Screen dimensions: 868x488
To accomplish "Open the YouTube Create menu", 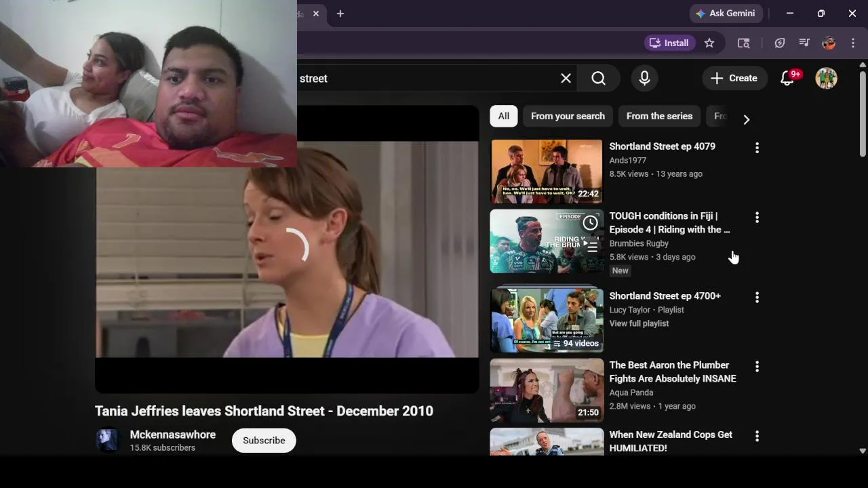I will click(734, 79).
